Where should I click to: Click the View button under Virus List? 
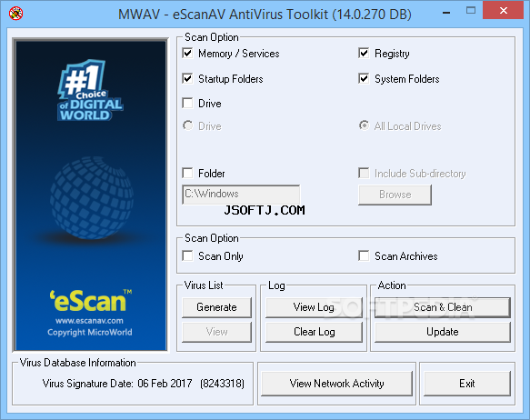[216, 332]
